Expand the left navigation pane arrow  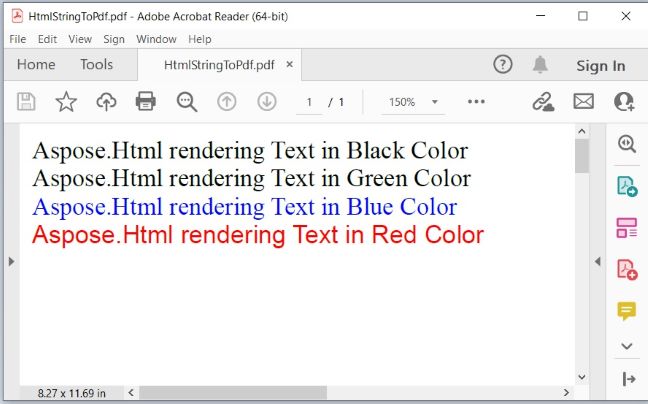coord(11,261)
